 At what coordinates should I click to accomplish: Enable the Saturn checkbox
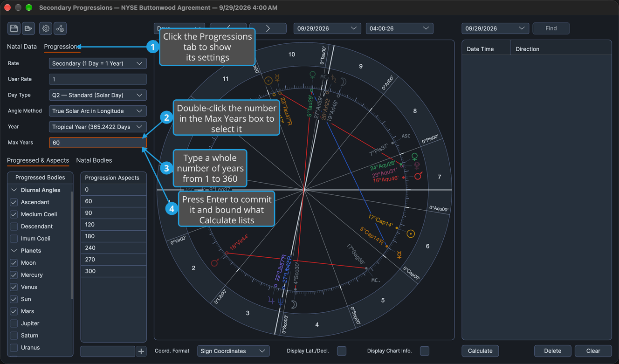[14, 336]
